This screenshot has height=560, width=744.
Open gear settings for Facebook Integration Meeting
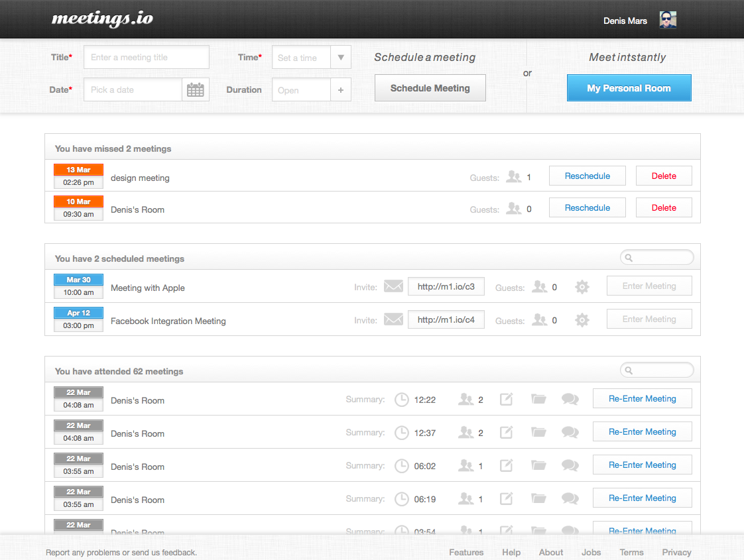(x=582, y=320)
